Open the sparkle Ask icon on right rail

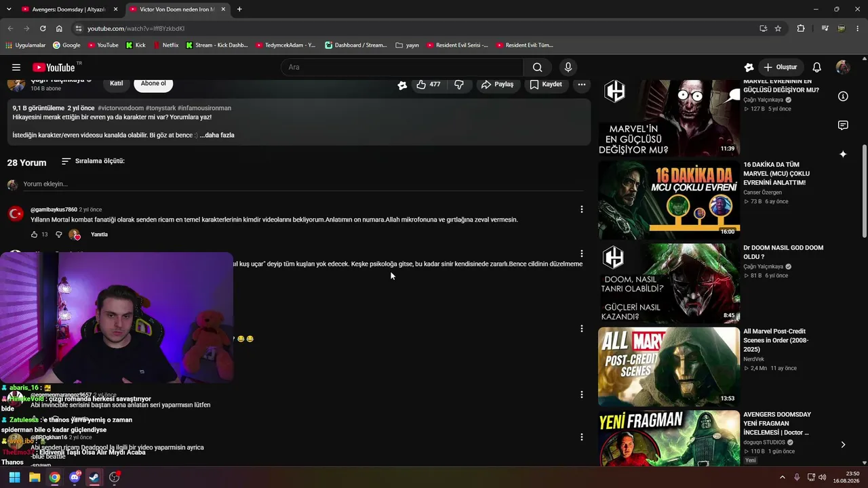tap(843, 155)
